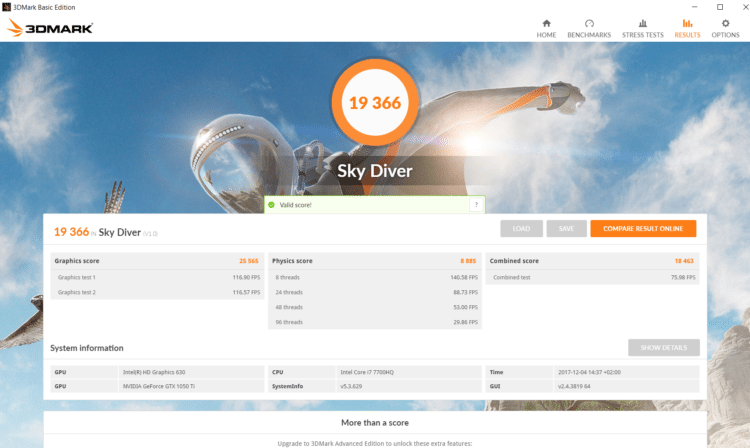750x448 pixels.
Task: Open the Stress Tests chart icon
Action: tap(643, 23)
